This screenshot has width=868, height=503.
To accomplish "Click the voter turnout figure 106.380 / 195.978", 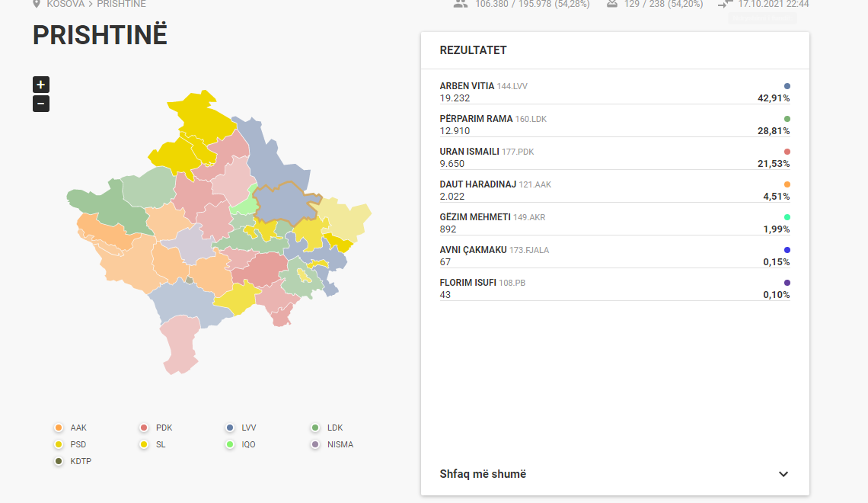I will pos(532,4).
